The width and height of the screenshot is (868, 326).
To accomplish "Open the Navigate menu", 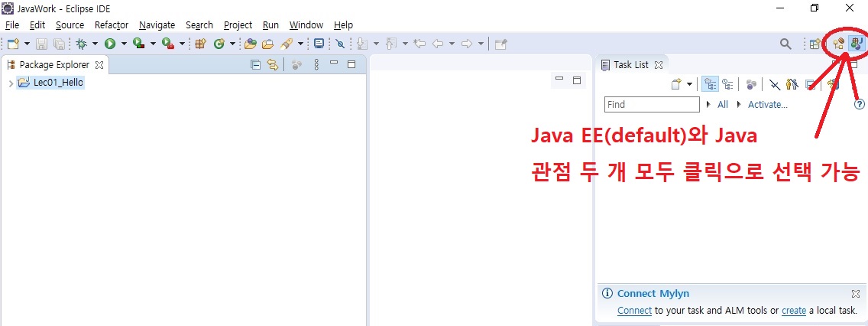I will click(x=157, y=25).
